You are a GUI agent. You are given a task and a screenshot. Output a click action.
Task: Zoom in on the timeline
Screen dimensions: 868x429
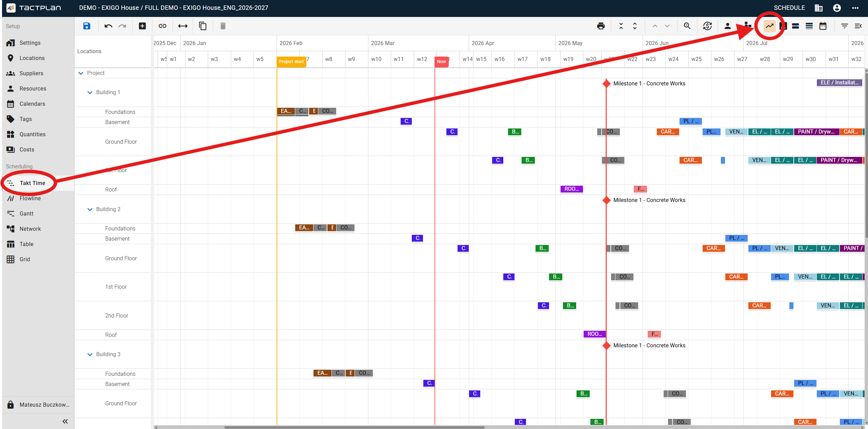point(687,26)
